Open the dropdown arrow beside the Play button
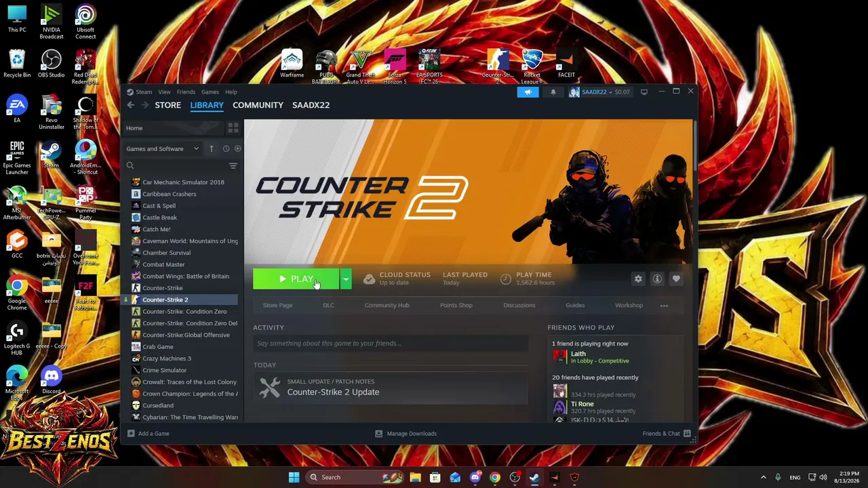 coord(346,279)
